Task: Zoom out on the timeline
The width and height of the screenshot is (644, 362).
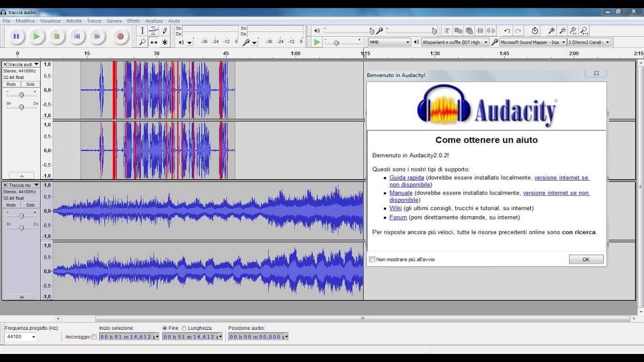Action: coord(562,31)
